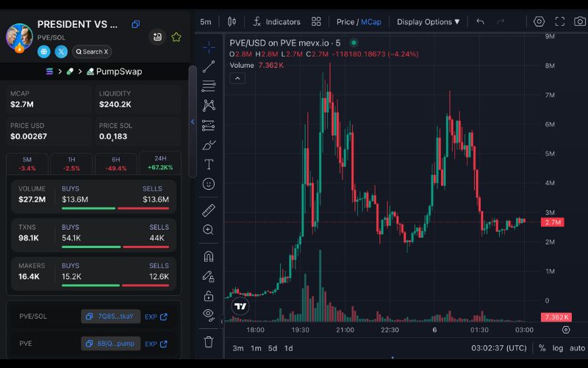The image size is (588, 368).
Task: Click the 7.362K volume axis label
Action: point(556,317)
